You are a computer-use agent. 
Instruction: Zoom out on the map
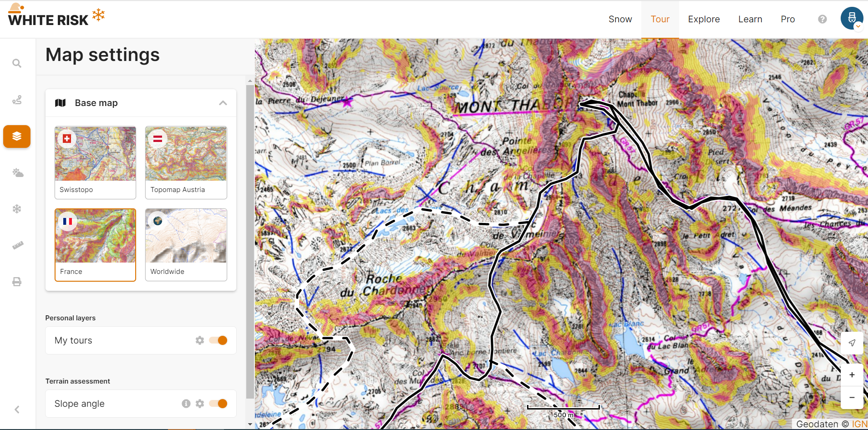852,398
